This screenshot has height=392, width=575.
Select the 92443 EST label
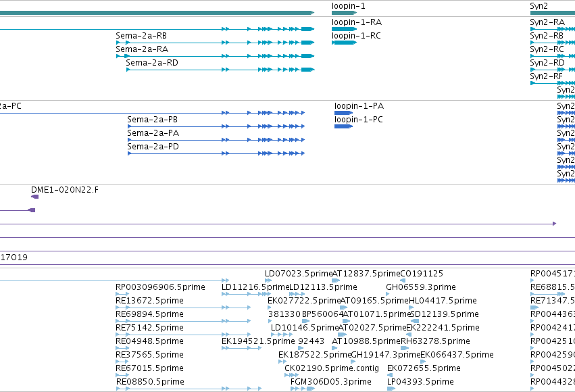[x=311, y=342]
